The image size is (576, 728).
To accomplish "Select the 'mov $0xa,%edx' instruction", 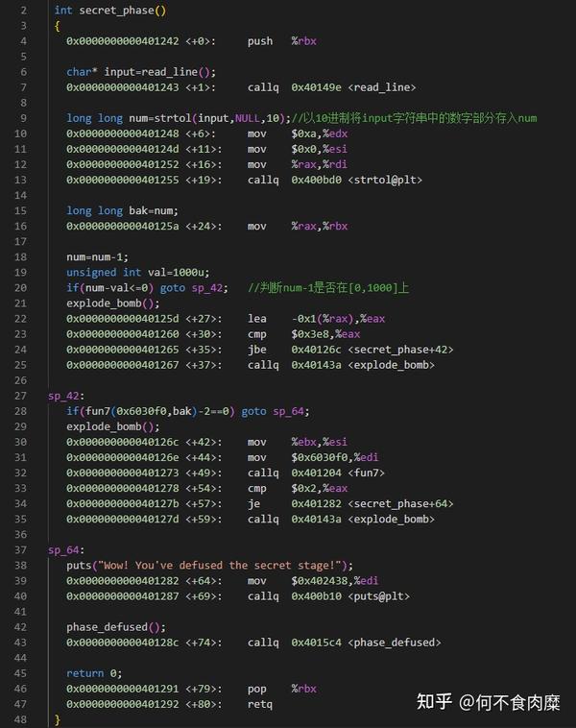I will (298, 133).
